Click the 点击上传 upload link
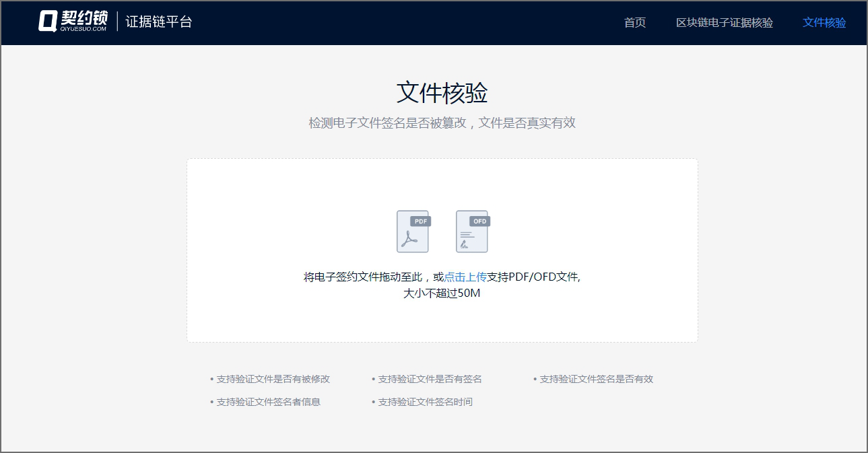Screen dimensions: 868x453 [x=465, y=277]
